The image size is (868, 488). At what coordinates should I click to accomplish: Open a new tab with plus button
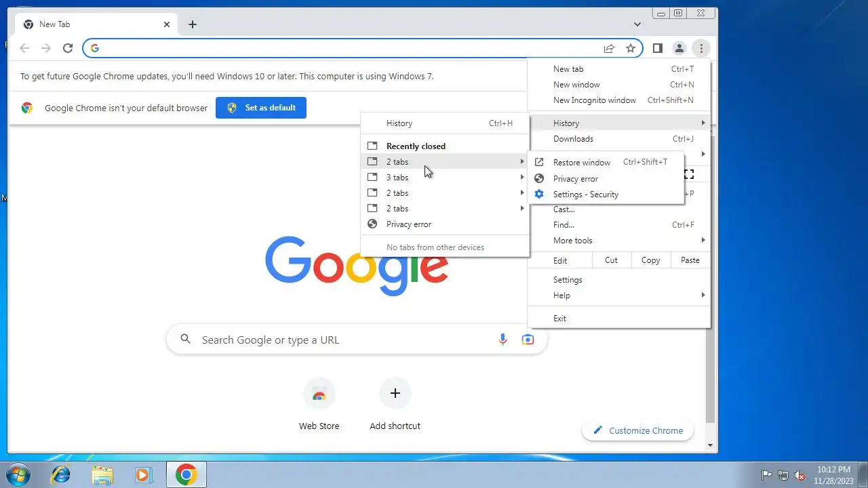click(193, 24)
